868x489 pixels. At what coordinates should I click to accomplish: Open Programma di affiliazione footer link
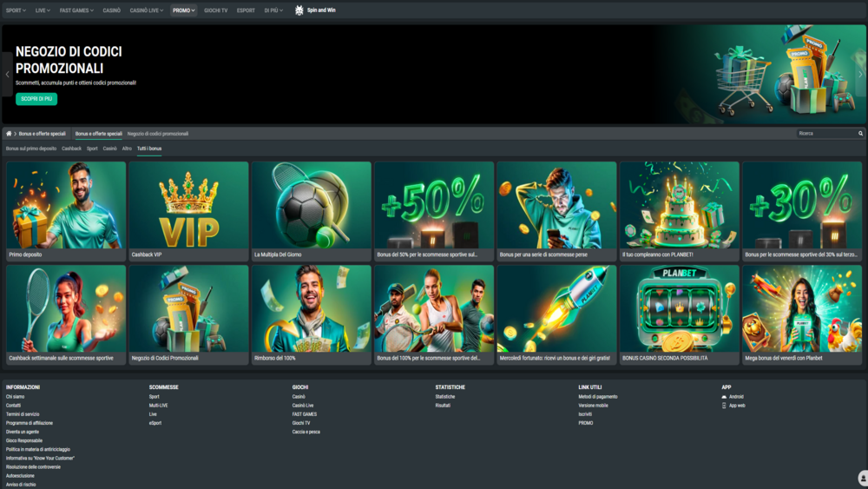[x=30, y=423]
